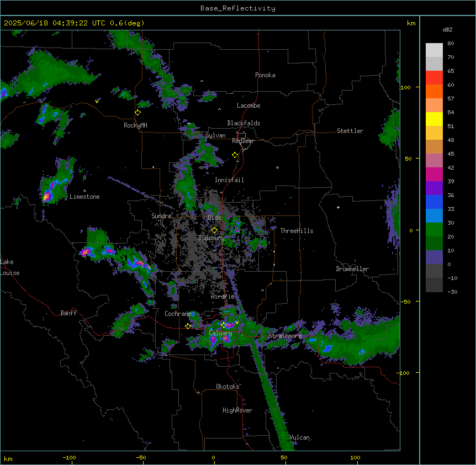Click the HighRiver city label
476x465 pixels.
coord(237,410)
